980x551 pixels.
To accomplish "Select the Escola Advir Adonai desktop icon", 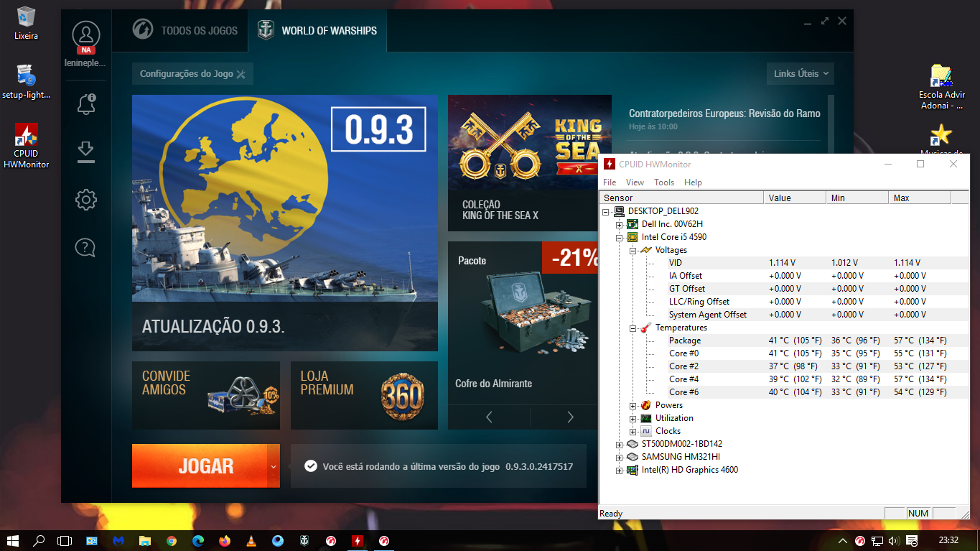I will pyautogui.click(x=942, y=87).
